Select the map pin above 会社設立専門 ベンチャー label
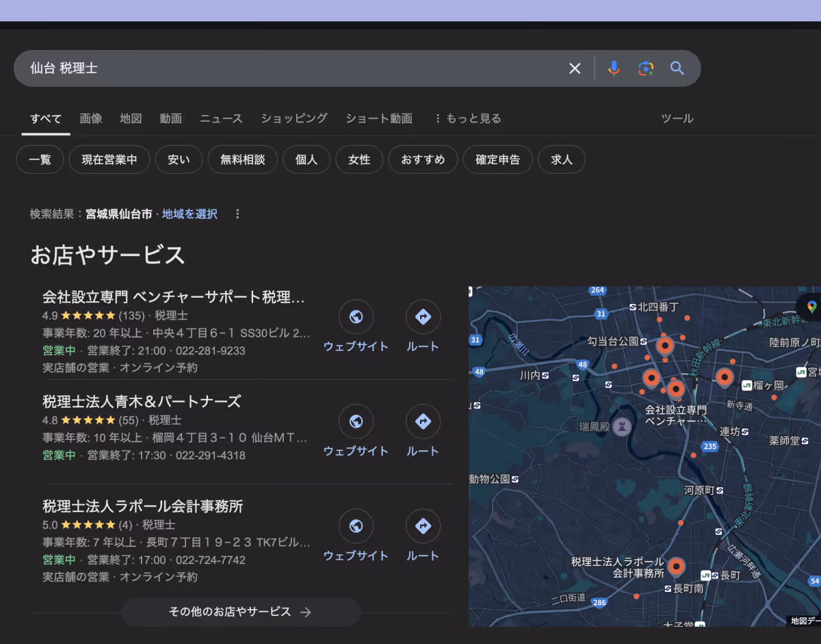The image size is (821, 644). tap(676, 389)
